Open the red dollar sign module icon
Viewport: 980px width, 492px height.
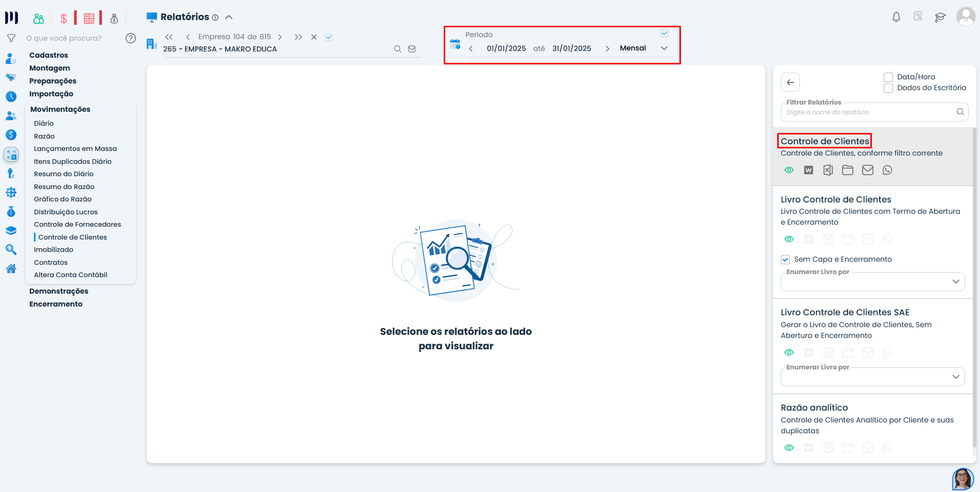tap(64, 19)
